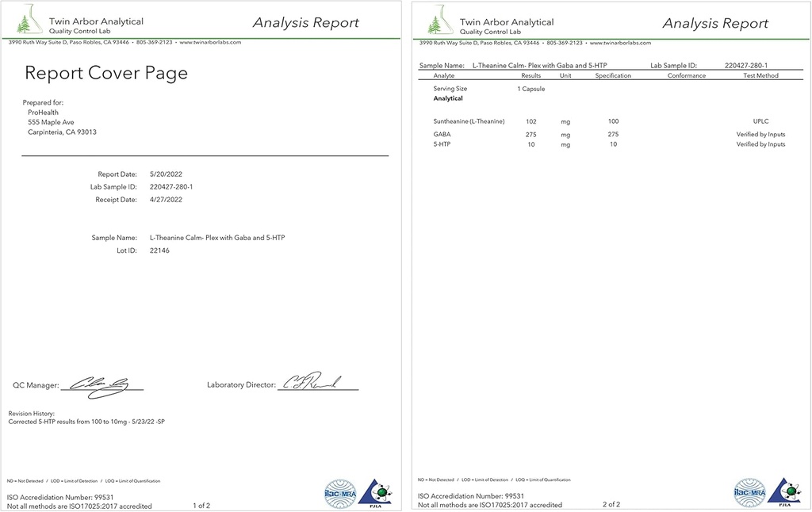This screenshot has width=812, height=512.
Task: Select the GABA analyte row label
Action: [x=442, y=135]
